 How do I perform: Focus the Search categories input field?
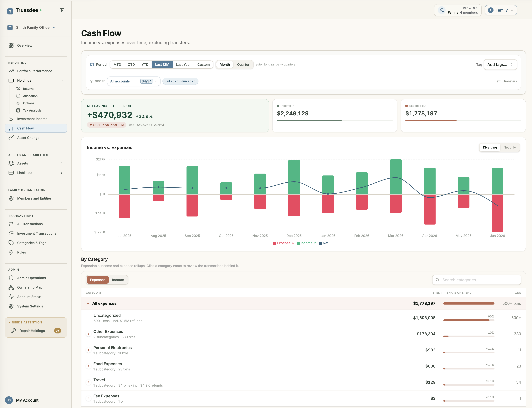click(x=476, y=280)
